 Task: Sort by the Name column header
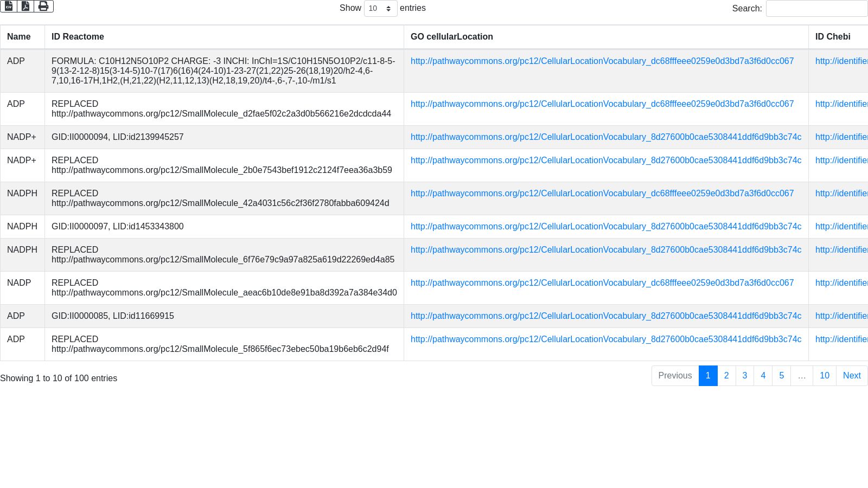(x=19, y=37)
